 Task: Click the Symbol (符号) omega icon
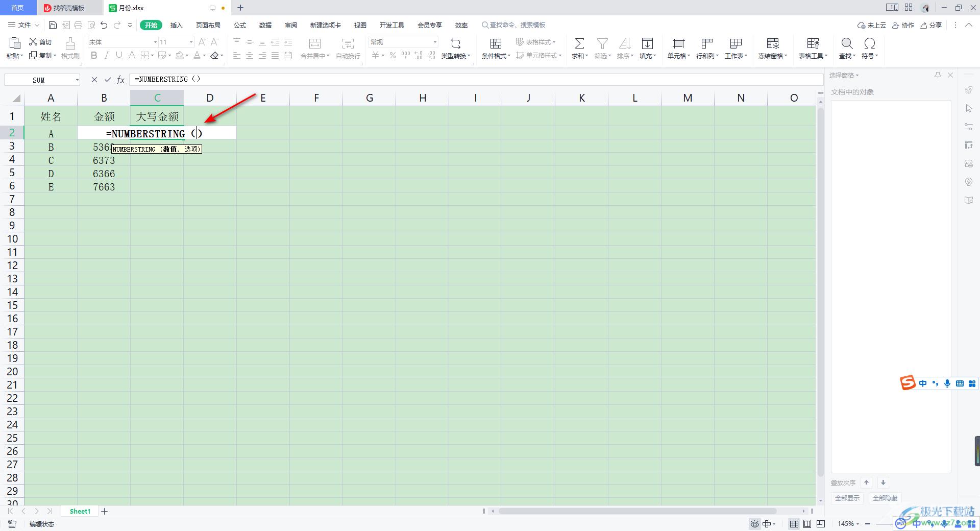[x=870, y=43]
